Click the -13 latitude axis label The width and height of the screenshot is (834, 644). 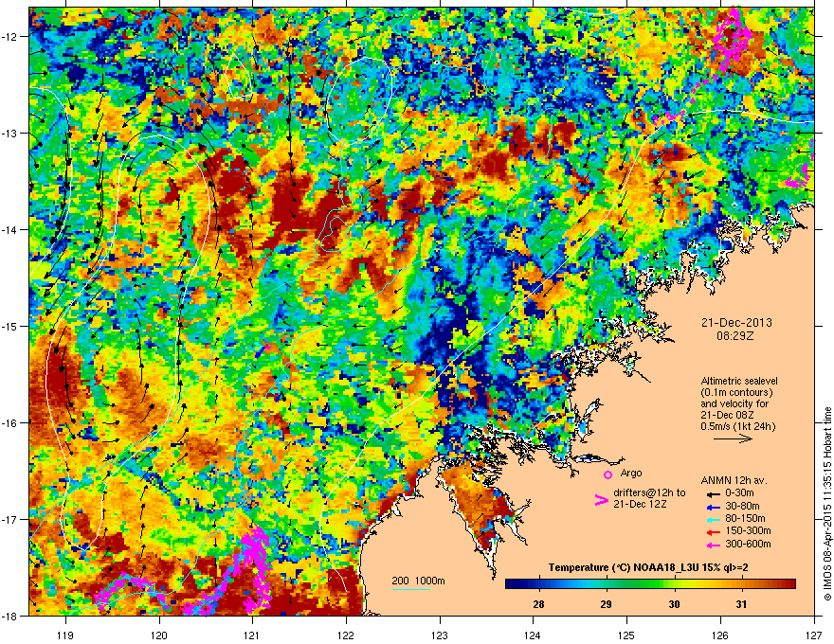pyautogui.click(x=9, y=133)
